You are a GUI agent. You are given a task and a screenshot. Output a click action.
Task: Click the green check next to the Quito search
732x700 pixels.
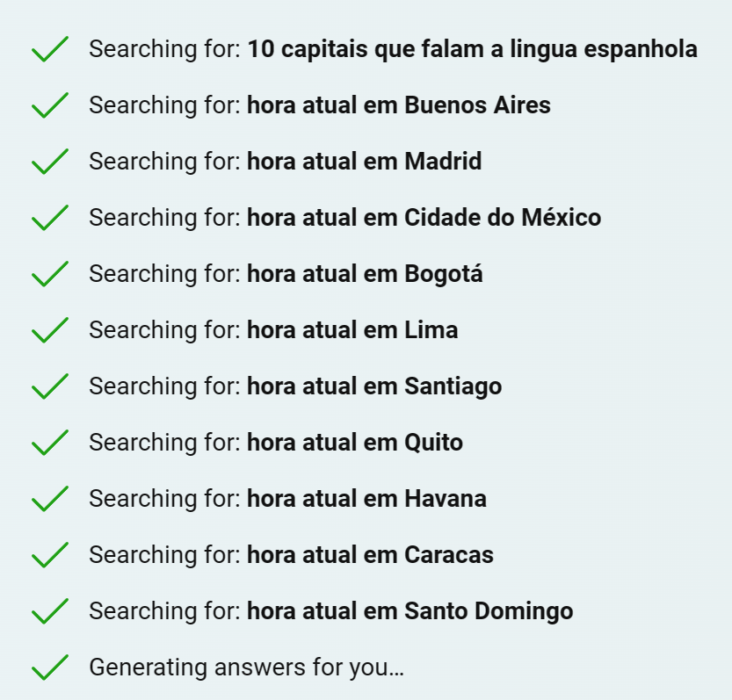coord(50,443)
